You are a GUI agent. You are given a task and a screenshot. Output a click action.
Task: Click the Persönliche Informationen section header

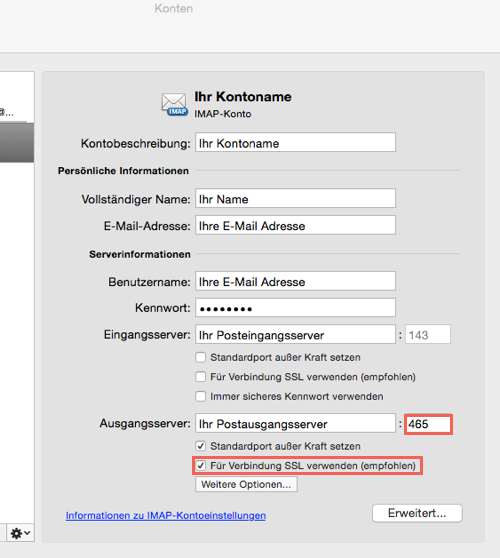click(123, 171)
